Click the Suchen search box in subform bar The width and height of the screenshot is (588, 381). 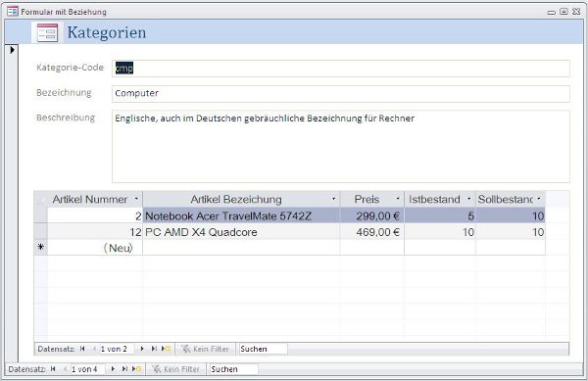(264, 349)
